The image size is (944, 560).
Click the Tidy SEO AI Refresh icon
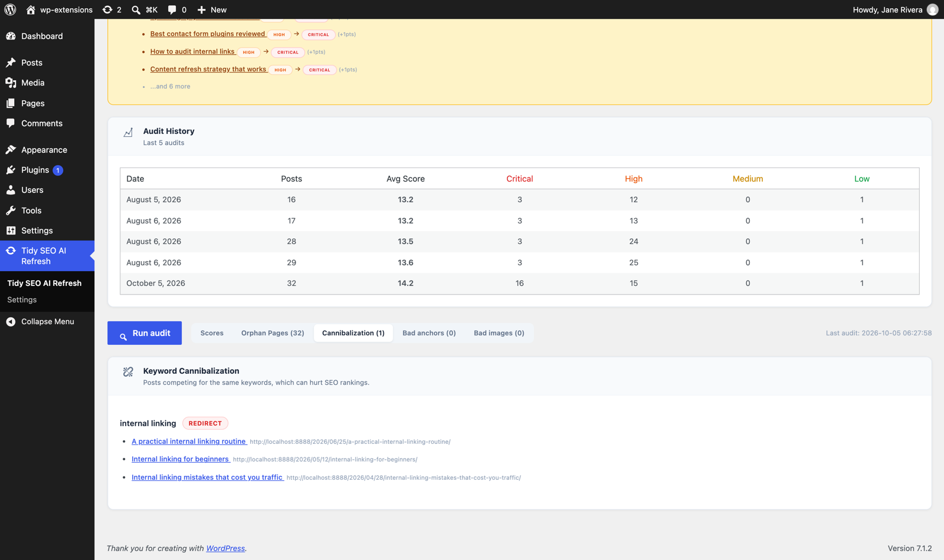click(x=11, y=251)
